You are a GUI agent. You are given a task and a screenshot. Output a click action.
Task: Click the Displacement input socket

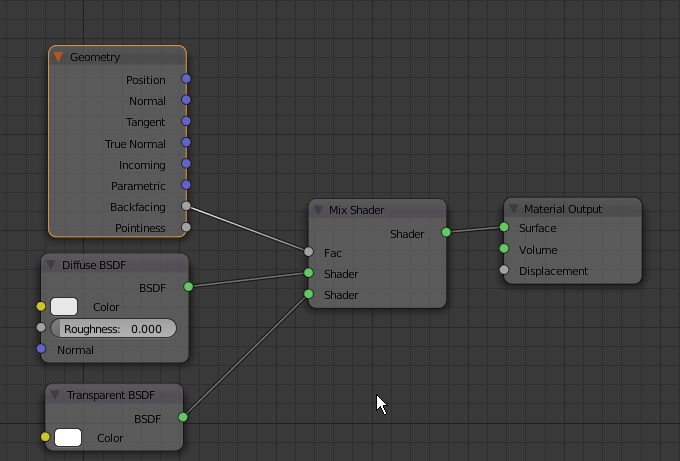tap(504, 270)
